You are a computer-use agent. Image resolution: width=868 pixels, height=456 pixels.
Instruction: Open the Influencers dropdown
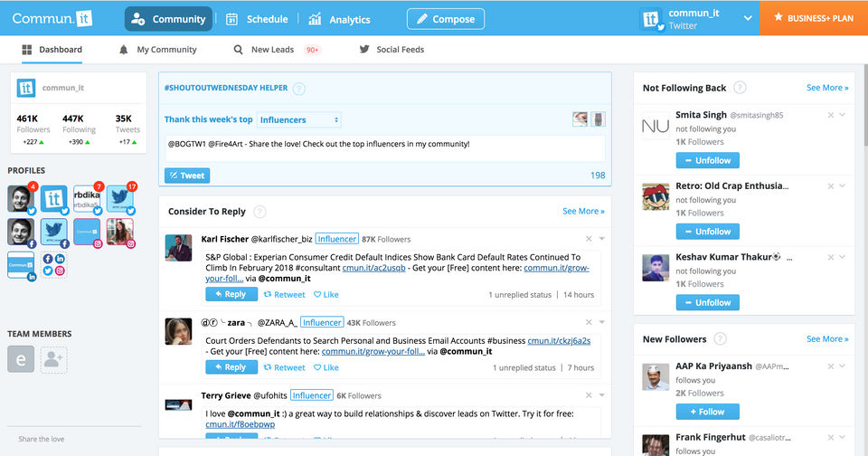click(x=299, y=119)
